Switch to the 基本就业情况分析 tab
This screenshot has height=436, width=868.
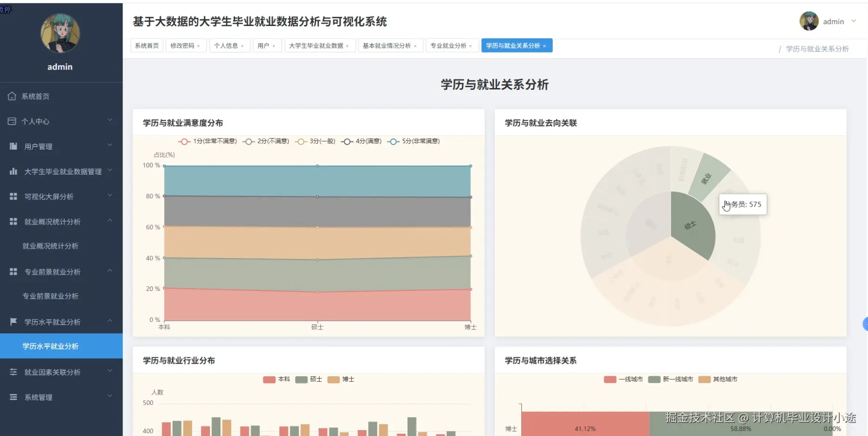[x=387, y=45]
